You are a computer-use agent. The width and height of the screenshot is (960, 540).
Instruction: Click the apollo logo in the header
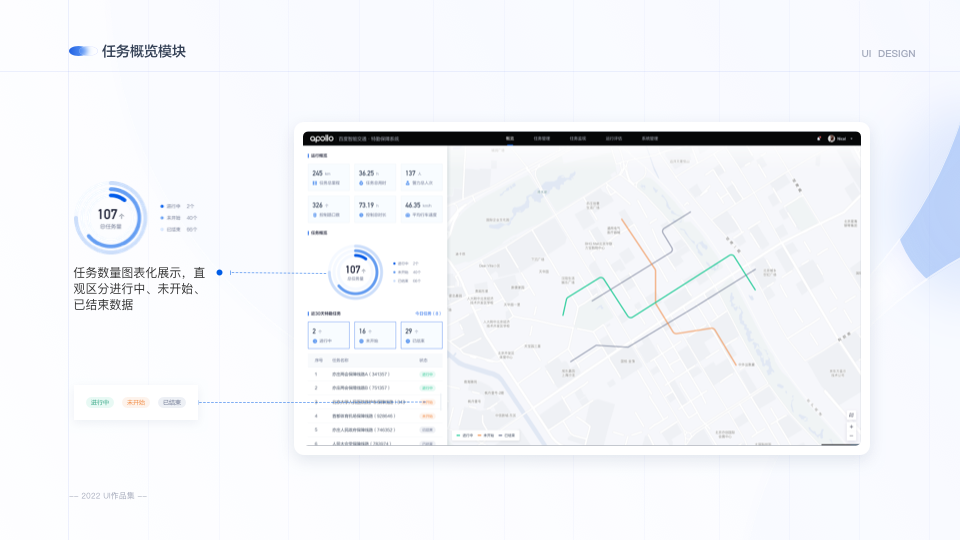tap(321, 138)
